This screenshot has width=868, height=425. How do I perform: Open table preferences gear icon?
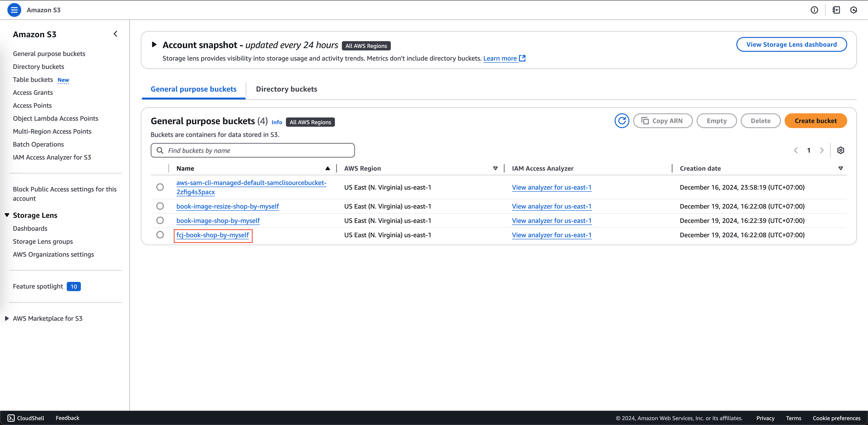[x=841, y=151]
